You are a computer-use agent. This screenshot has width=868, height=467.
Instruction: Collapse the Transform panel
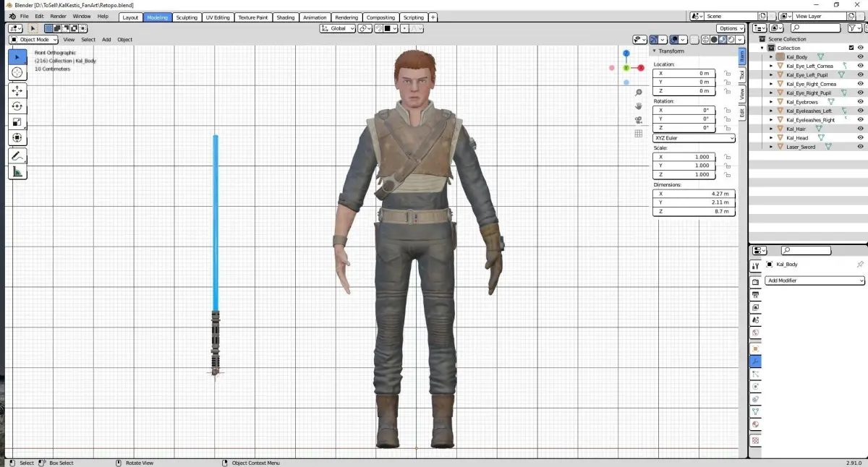tap(655, 51)
